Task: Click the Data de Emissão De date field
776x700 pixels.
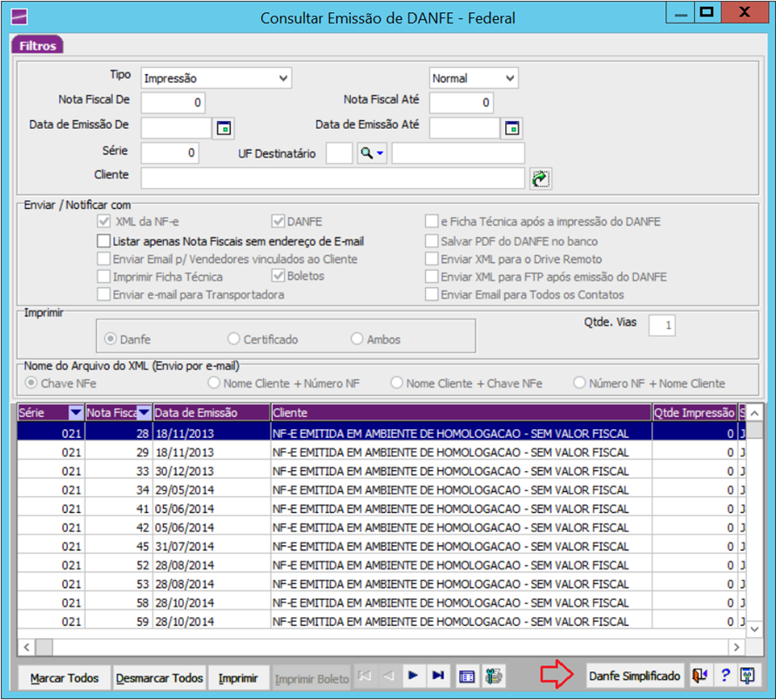Action: click(176, 128)
